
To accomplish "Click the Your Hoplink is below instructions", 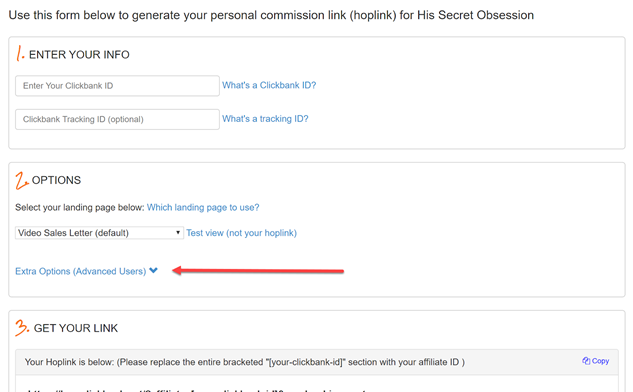I will coord(245,362).
